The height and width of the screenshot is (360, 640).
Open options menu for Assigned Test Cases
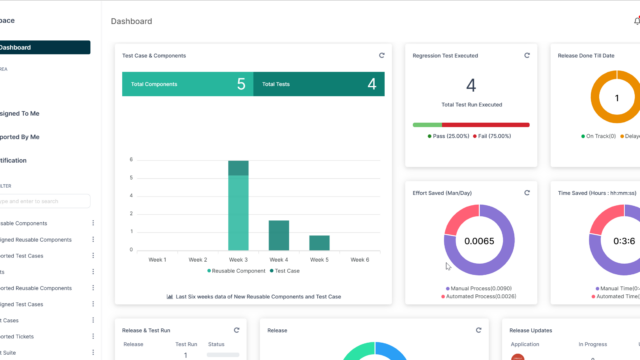click(93, 304)
